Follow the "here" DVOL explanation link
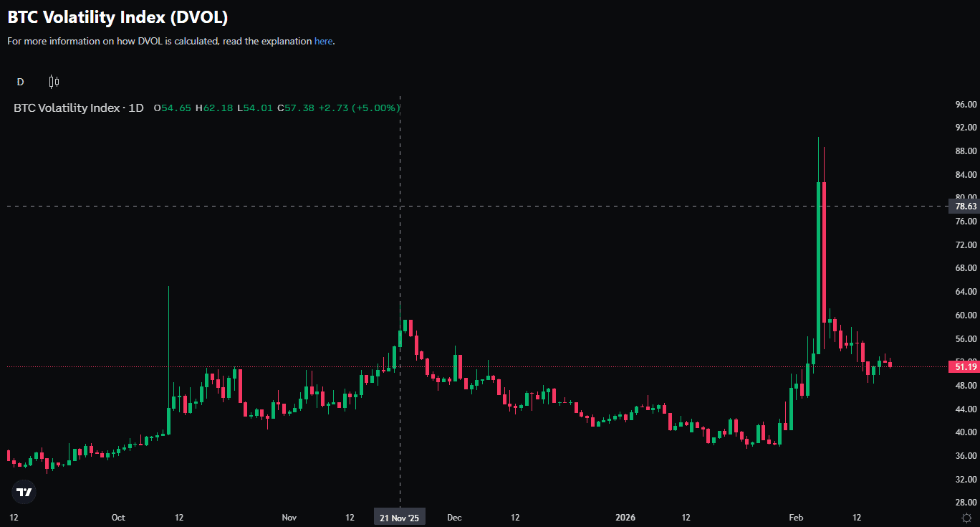The image size is (980, 527). [x=323, y=42]
